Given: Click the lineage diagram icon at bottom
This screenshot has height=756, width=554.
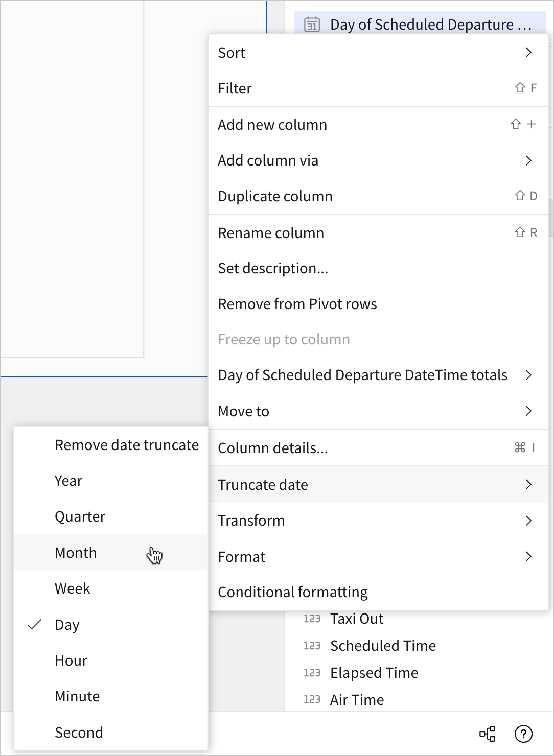Looking at the screenshot, I should pyautogui.click(x=487, y=734).
